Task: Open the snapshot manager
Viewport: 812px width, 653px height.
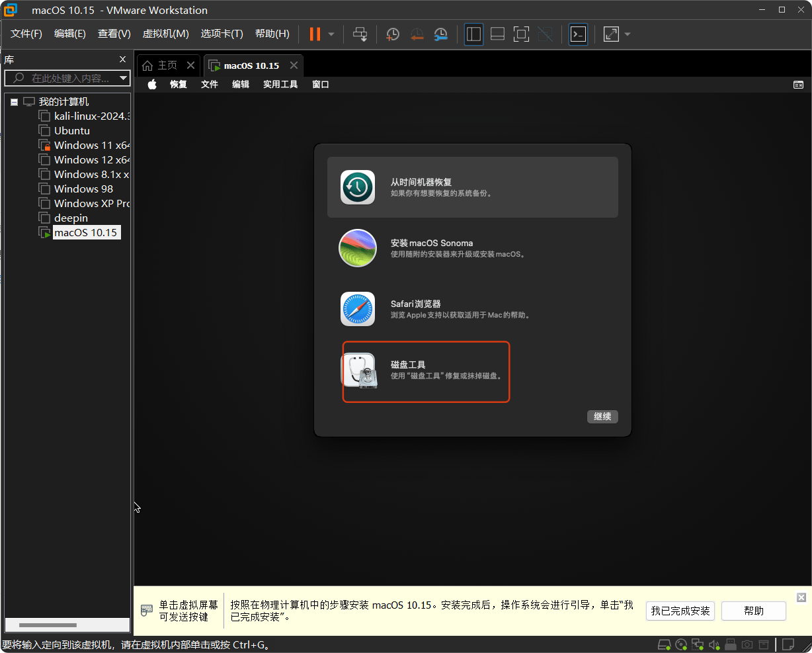Action: (440, 34)
